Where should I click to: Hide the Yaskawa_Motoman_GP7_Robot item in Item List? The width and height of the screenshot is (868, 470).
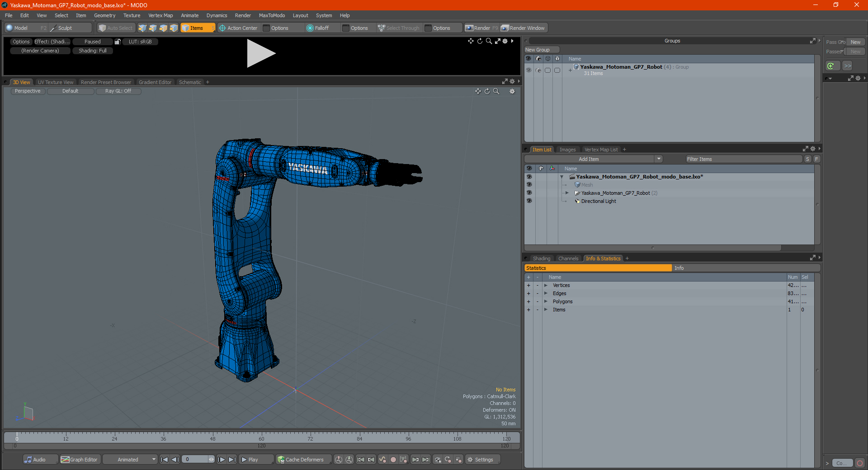coord(529,193)
